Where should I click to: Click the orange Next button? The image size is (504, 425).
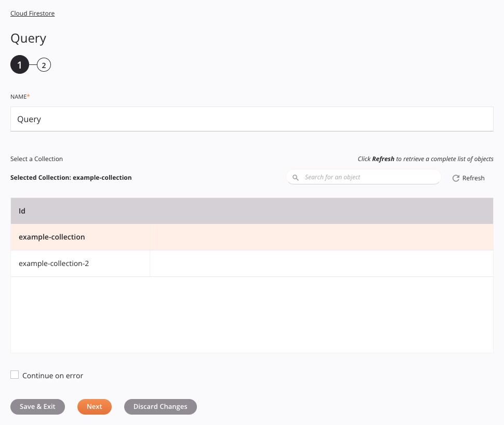[95, 407]
